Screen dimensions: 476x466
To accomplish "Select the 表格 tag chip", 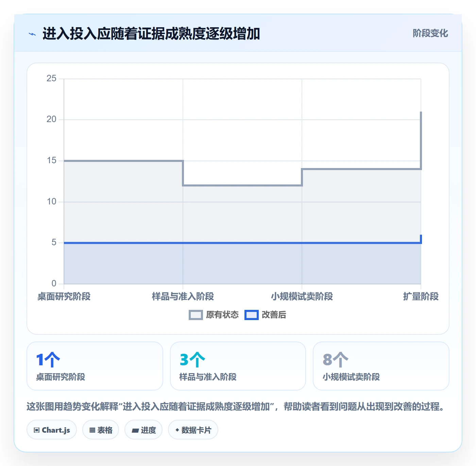I will [101, 430].
